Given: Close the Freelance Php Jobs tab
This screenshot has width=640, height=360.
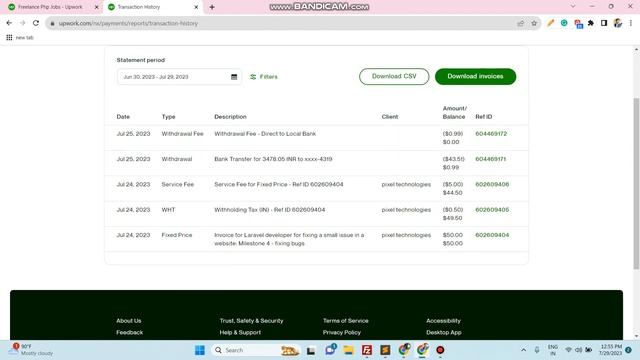Looking at the screenshot, I should (x=97, y=7).
